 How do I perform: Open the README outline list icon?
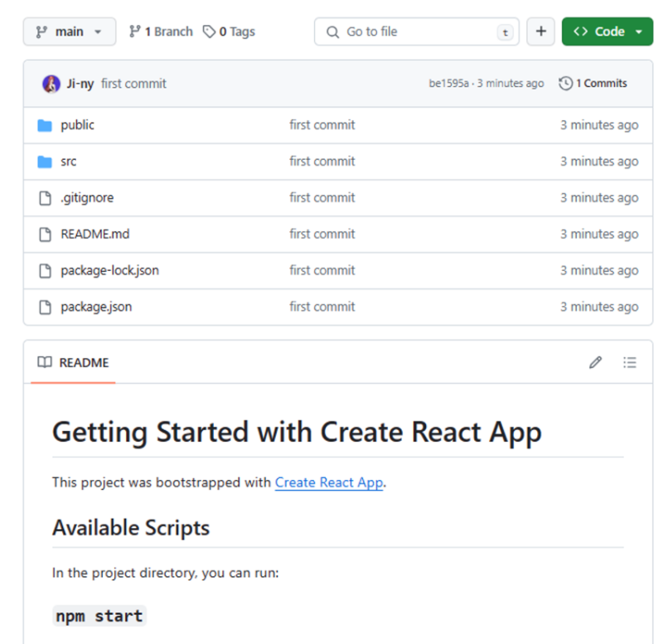(630, 362)
